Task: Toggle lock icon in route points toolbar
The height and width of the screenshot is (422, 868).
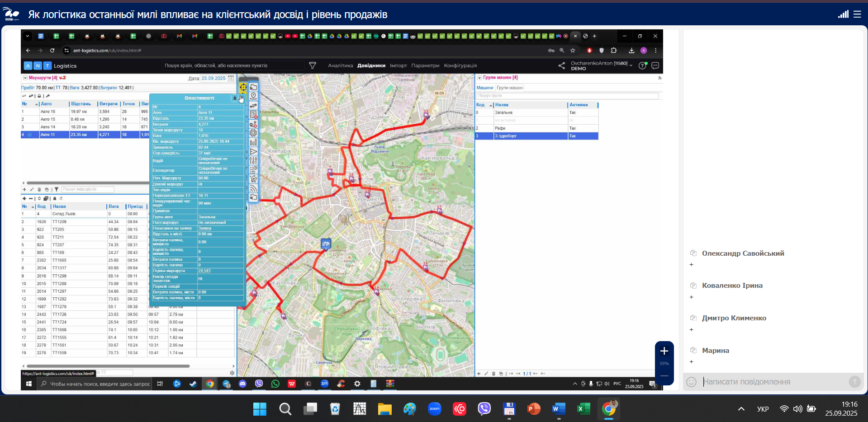Action: 55,198
